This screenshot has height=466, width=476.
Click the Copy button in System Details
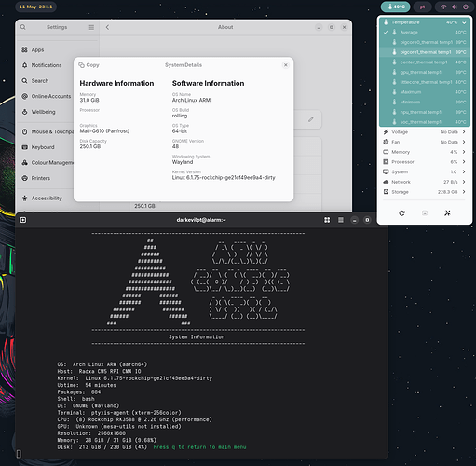point(88,65)
